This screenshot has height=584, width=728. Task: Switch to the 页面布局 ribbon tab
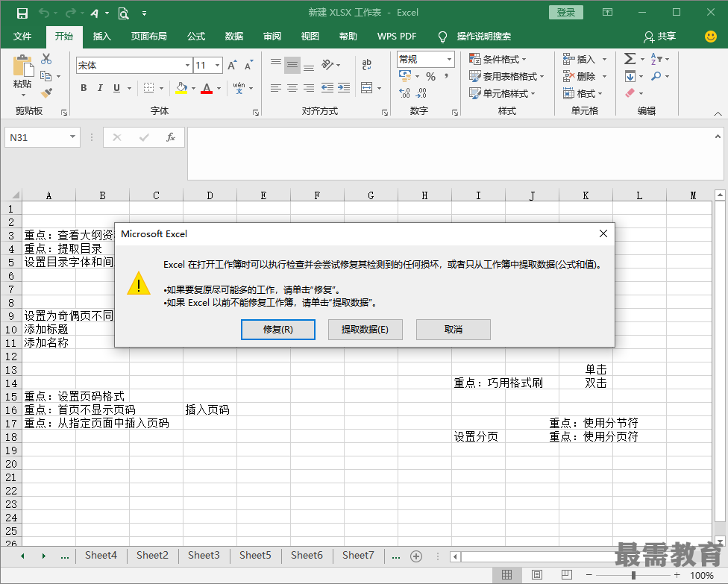click(x=149, y=37)
